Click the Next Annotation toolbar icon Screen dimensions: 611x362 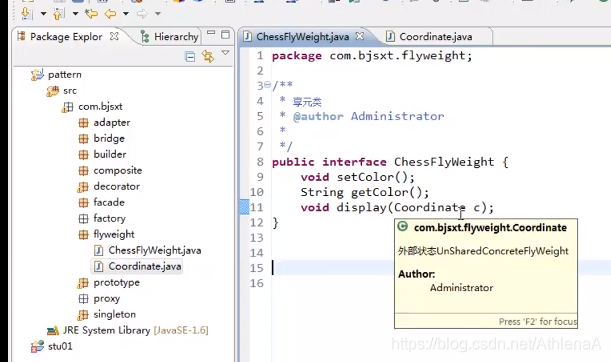point(26,14)
